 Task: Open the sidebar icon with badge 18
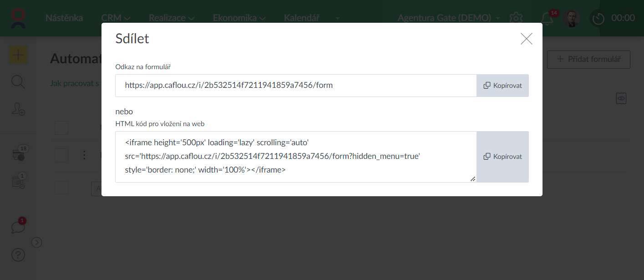coord(18,154)
